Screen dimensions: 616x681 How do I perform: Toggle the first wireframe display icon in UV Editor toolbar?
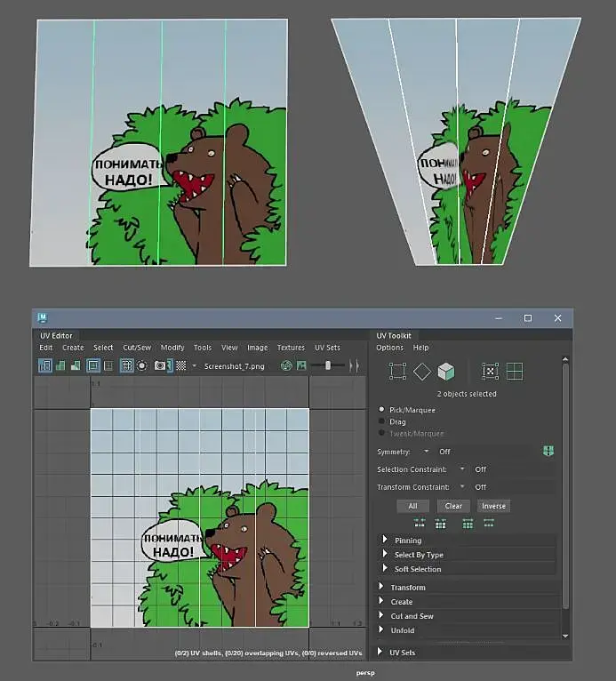tap(45, 365)
